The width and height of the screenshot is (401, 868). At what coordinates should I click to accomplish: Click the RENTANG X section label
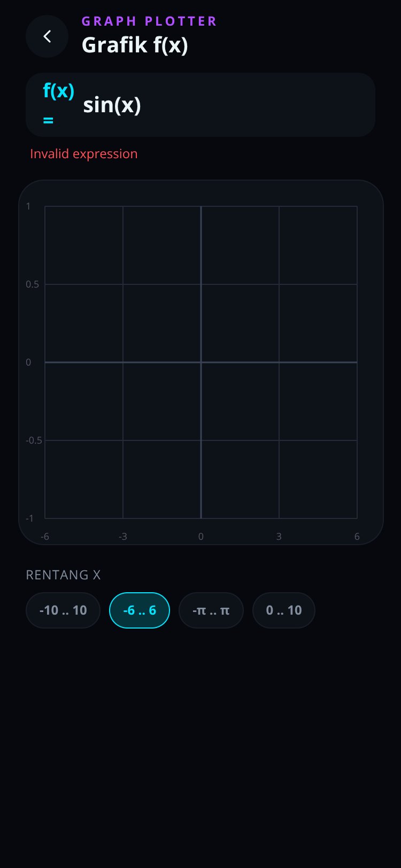coord(63,575)
